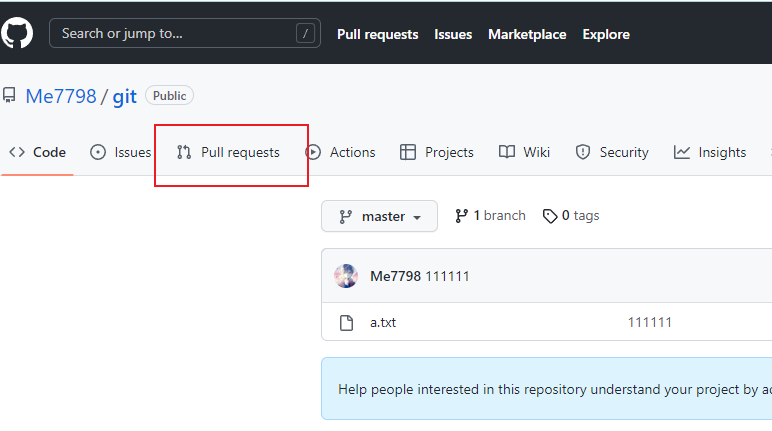Go to Marketplace in the top navigation
Screen dimensions: 772x431
pos(527,34)
